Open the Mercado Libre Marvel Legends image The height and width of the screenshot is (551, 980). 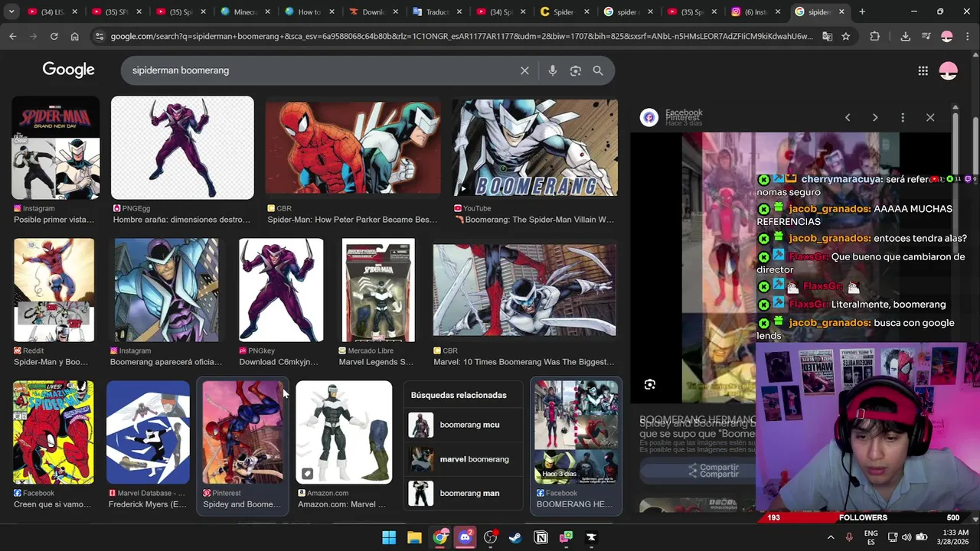(x=378, y=290)
